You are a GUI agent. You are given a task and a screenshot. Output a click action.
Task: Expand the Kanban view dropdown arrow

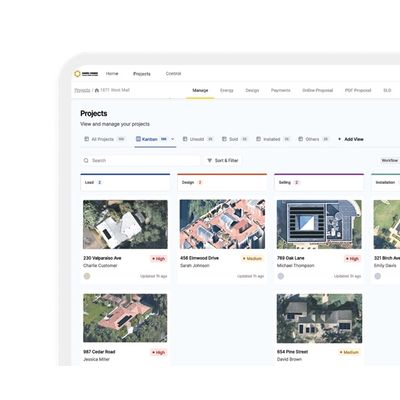172,139
